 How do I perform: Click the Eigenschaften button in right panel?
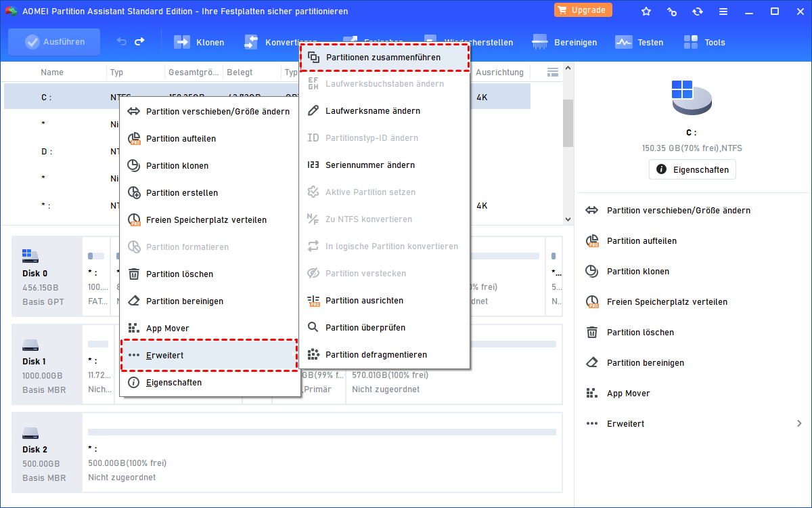click(692, 169)
